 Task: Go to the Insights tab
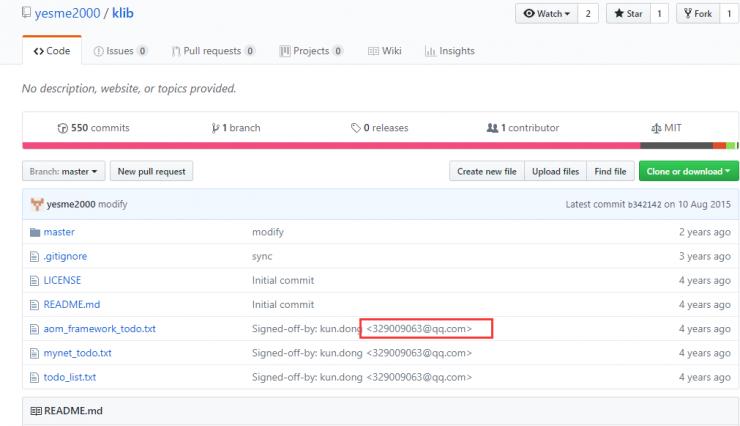click(x=450, y=51)
